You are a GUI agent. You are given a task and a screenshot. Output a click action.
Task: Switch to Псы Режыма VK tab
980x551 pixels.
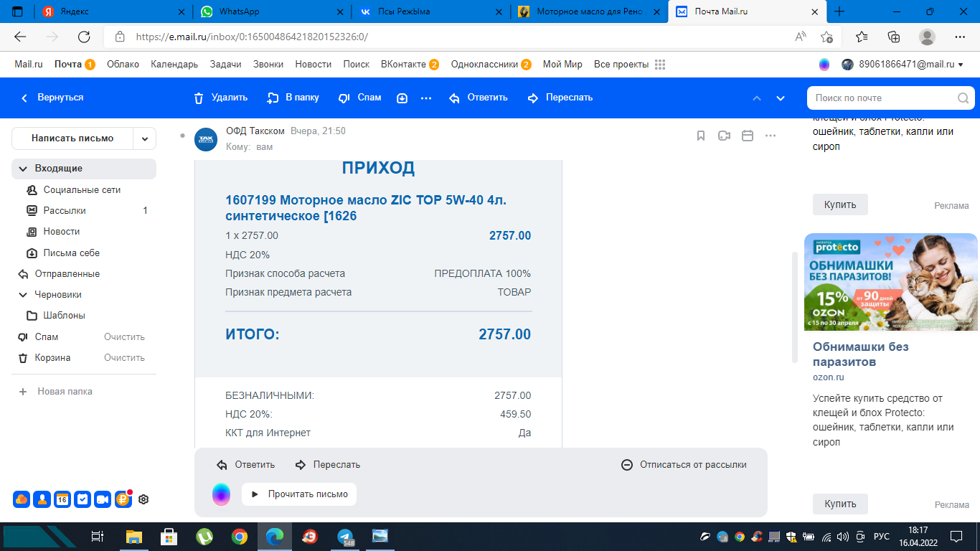(430, 11)
